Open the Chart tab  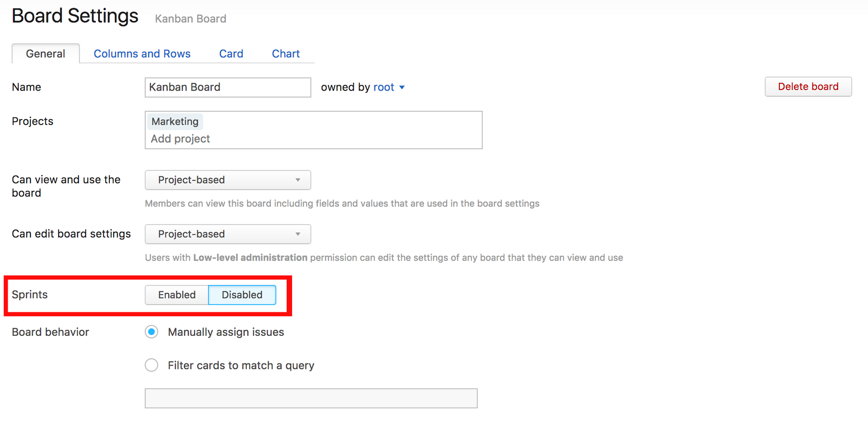coord(286,54)
